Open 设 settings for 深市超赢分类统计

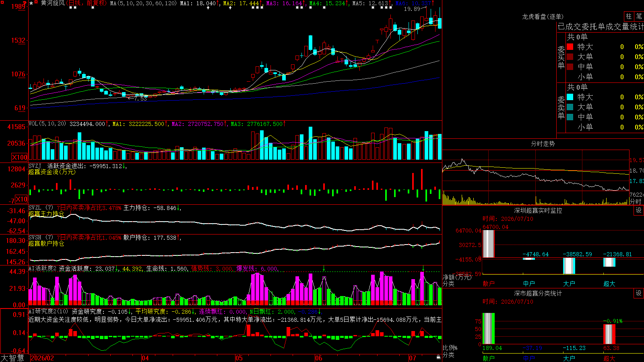coord(639,293)
